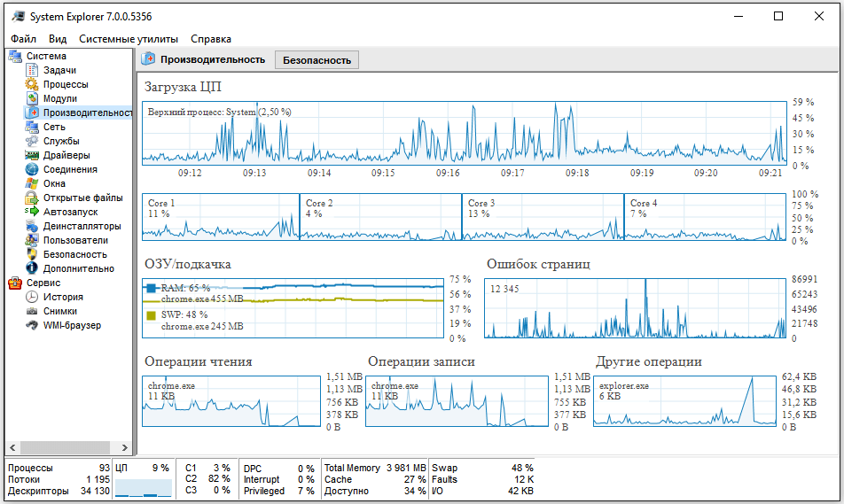
Task: Click the yellow SWP legend swatch
Action: (151, 314)
